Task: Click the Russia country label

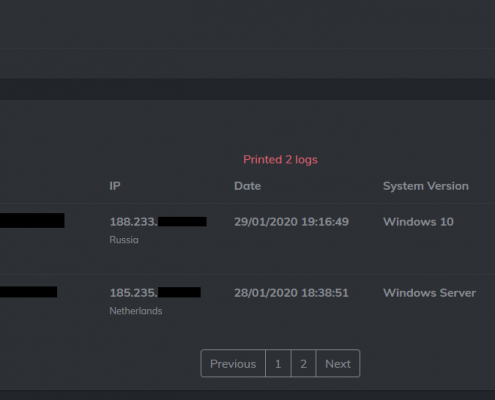Action: 124,240
